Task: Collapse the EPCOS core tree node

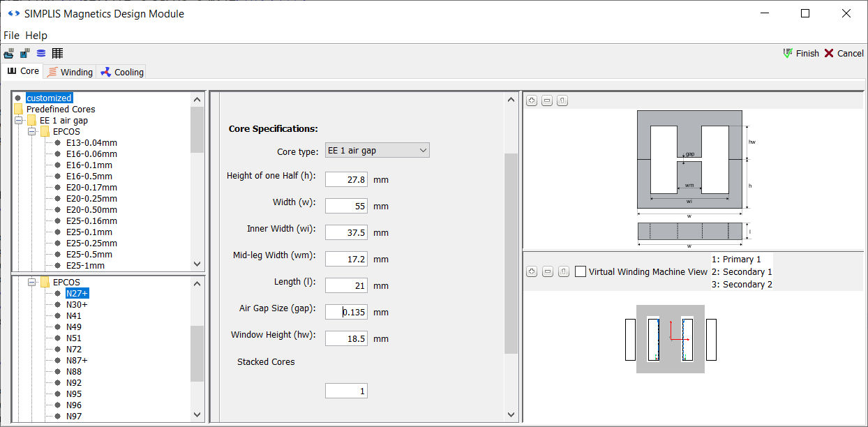Action: 32,132
